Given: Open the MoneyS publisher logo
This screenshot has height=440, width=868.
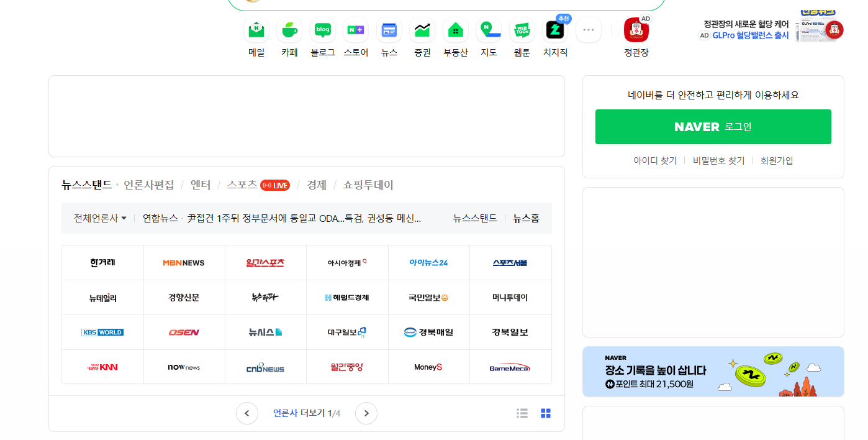Looking at the screenshot, I should click(x=428, y=367).
